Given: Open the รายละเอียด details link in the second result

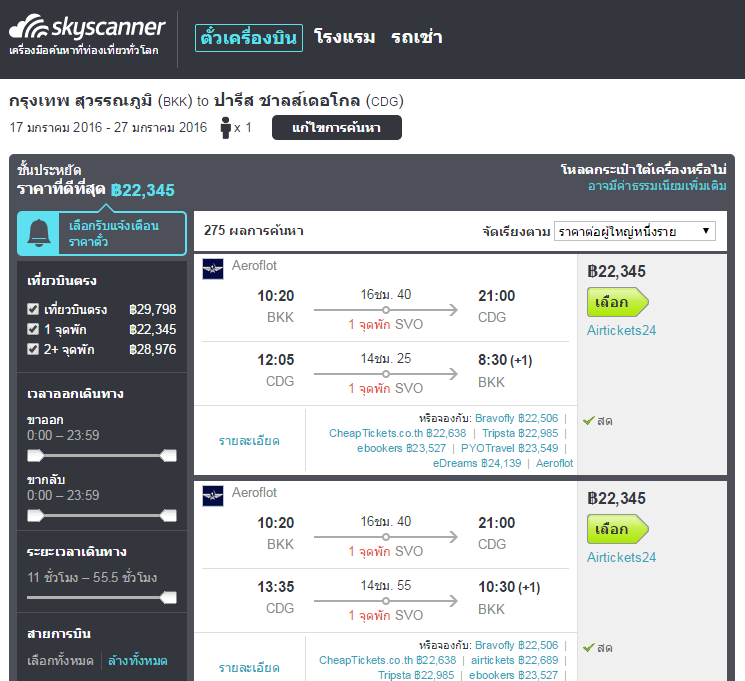Looking at the screenshot, I should pyautogui.click(x=249, y=668).
